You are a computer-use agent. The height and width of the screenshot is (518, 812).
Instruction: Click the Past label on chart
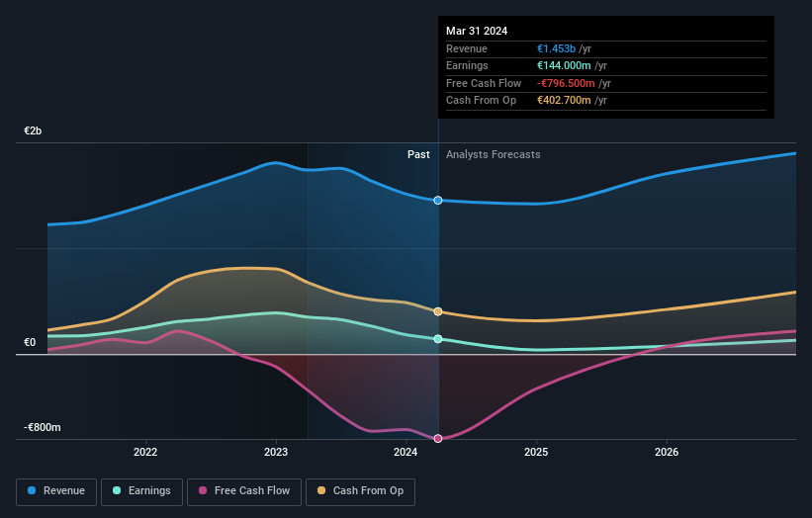418,155
